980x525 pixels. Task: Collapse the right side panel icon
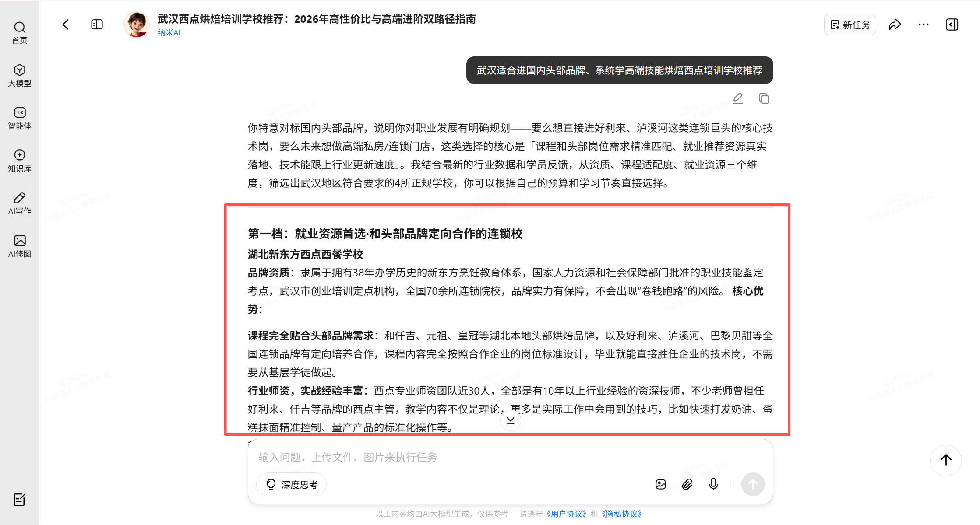952,24
